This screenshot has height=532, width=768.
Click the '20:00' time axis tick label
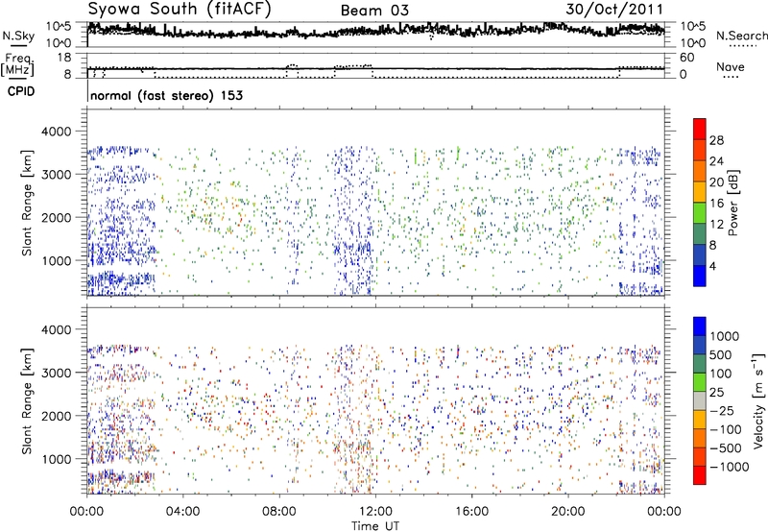(x=567, y=512)
